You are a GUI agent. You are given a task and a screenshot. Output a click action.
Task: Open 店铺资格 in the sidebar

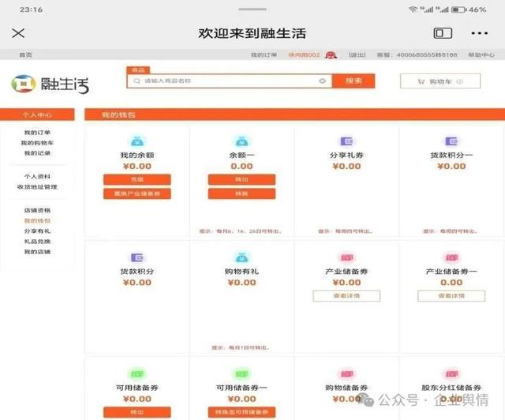37,211
